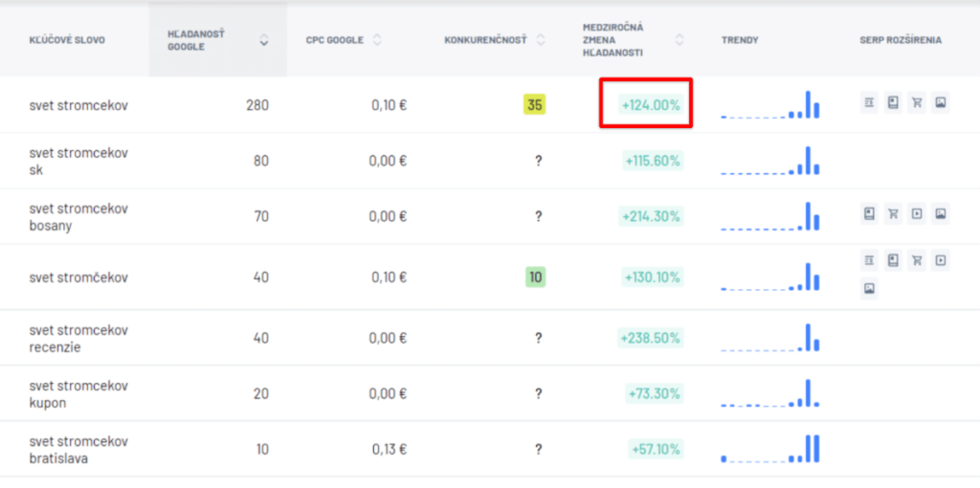
Task: Click video icon in svet stromcekov bosany row
Action: pos(917,213)
